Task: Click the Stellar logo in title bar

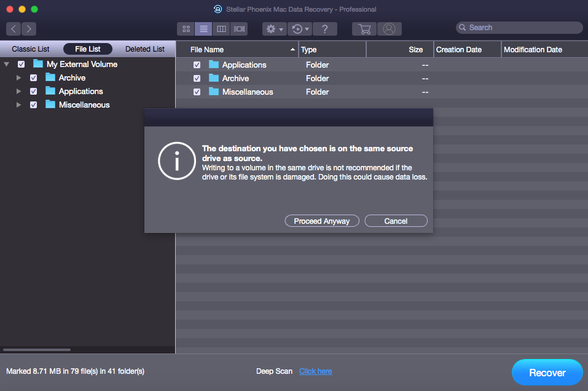Action: pos(218,9)
